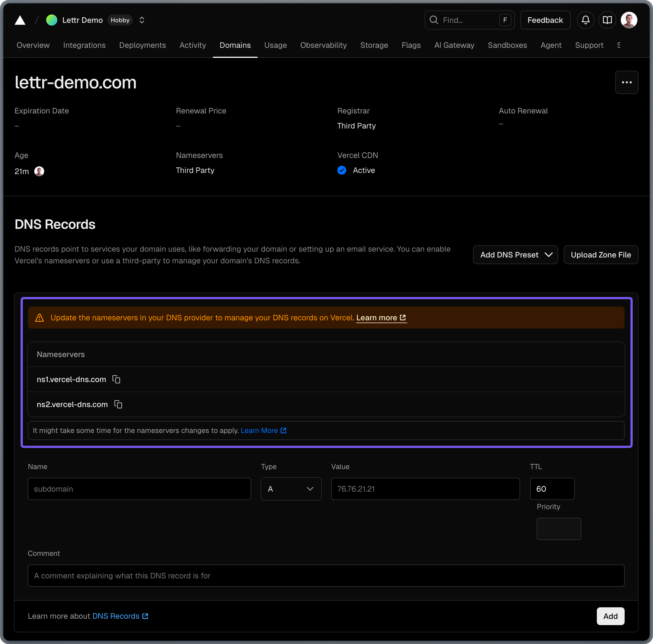Switch to the Deployments tab
Viewport: 653px width, 644px height.
[142, 45]
